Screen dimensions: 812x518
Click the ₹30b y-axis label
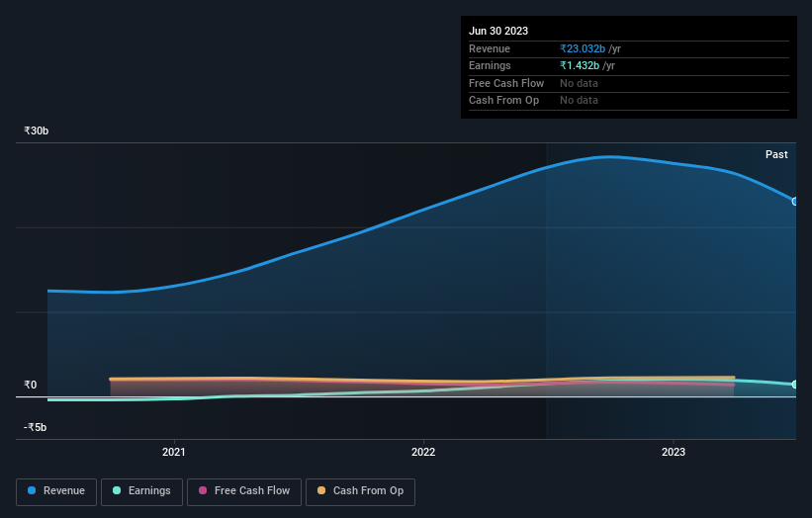[x=37, y=130]
